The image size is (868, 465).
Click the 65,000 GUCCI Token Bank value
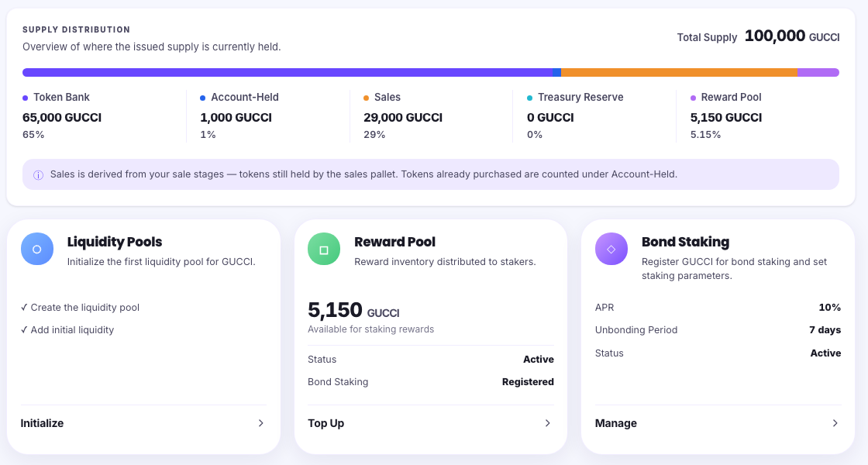(62, 117)
